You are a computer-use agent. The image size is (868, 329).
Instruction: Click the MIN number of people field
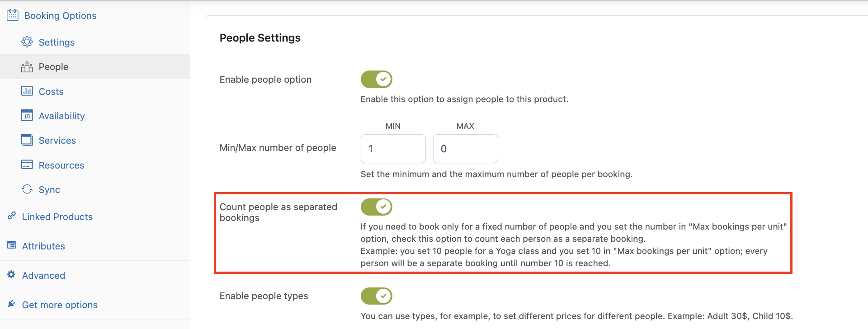pos(393,149)
